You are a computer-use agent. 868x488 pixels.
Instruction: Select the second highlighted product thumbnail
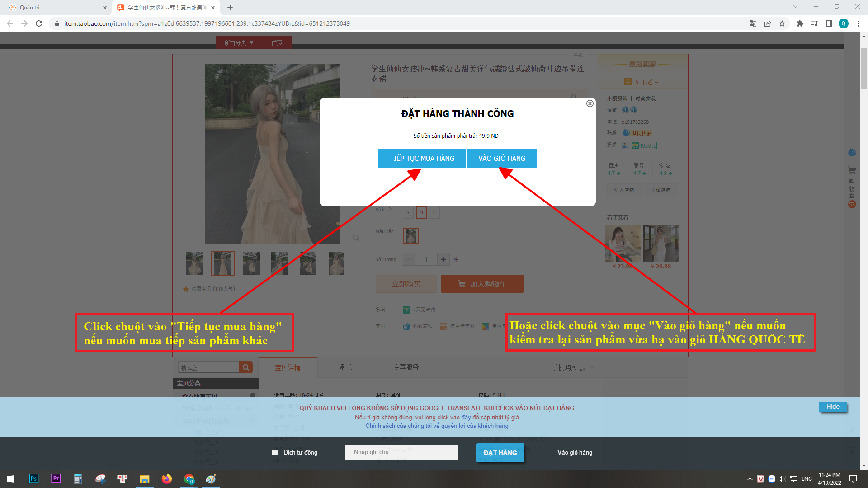(223, 263)
